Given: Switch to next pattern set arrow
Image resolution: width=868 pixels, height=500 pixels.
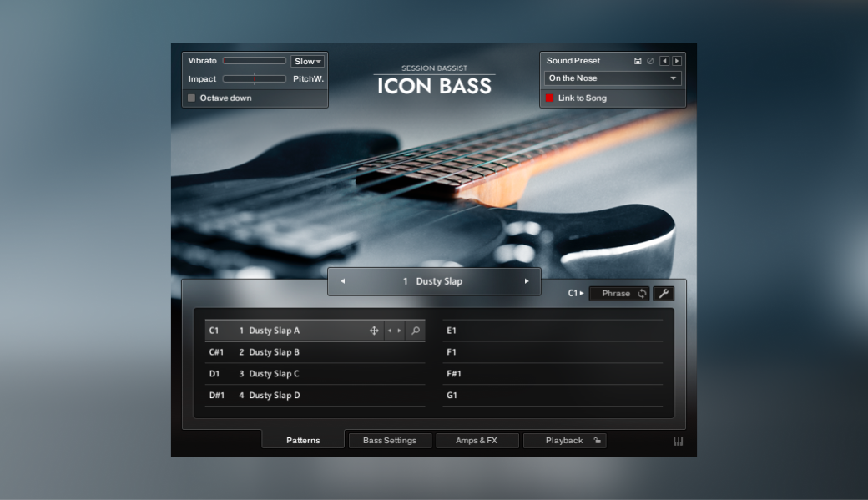Looking at the screenshot, I should click(x=527, y=281).
